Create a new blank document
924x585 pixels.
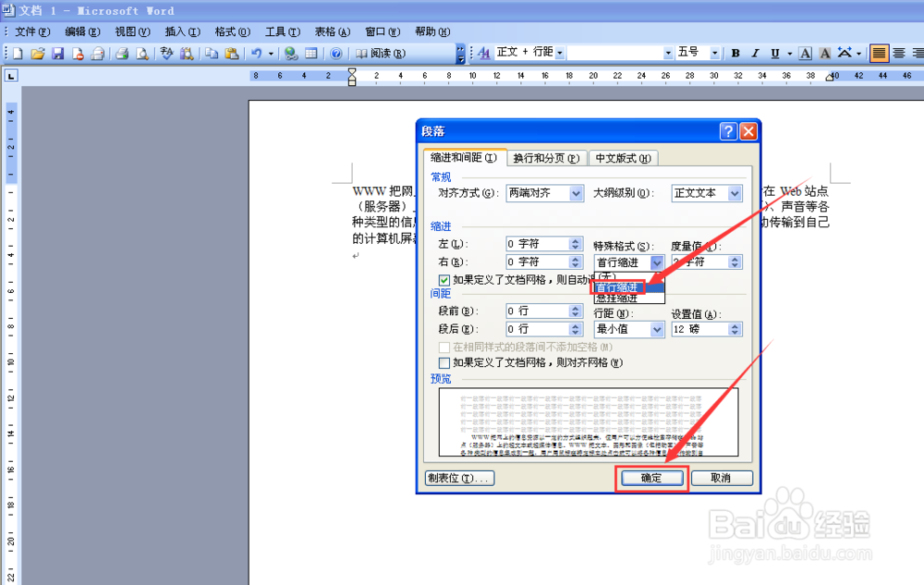pos(17,53)
